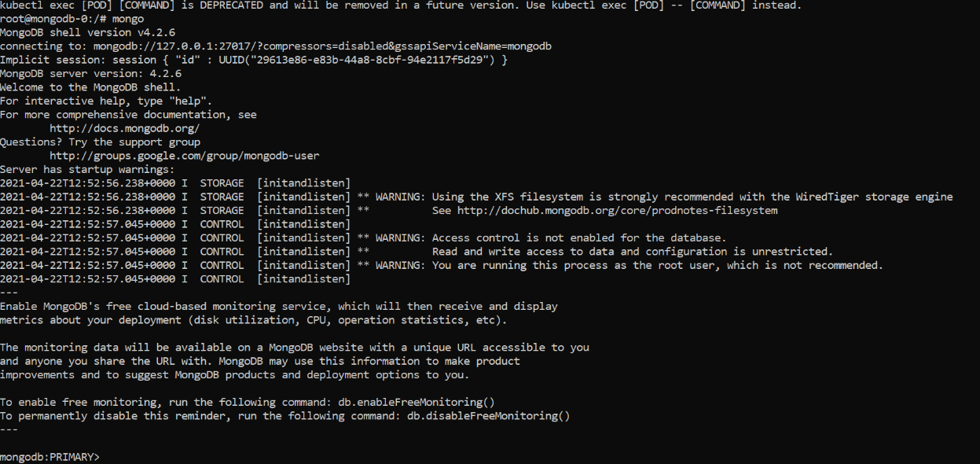Click the MongoDB server version line

[x=90, y=74]
